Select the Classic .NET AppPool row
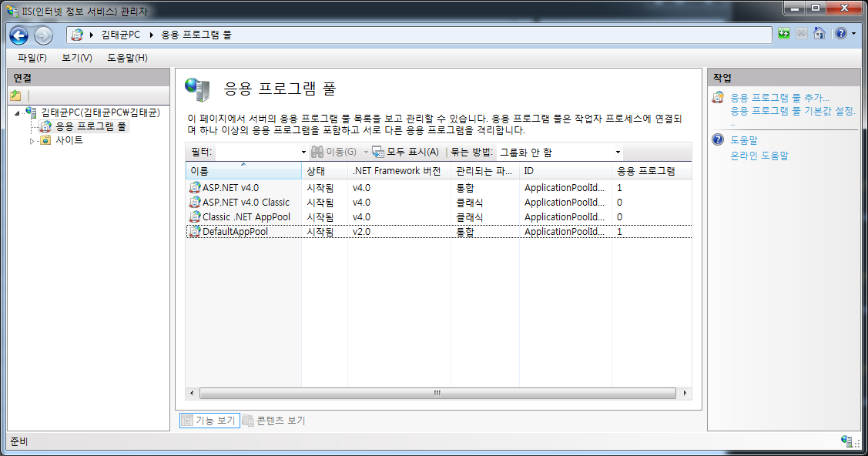 [x=439, y=217]
